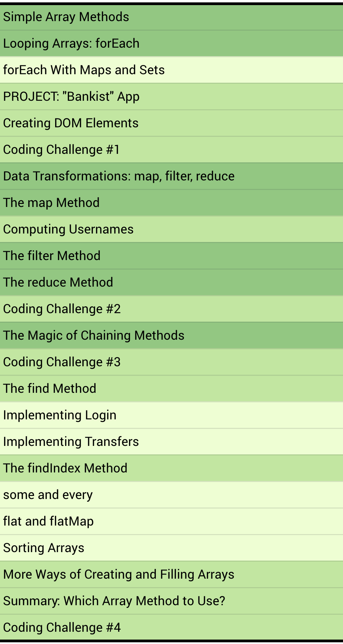This screenshot has height=644, width=343.
Task: Open Coding Challenge #2
Action: (62, 309)
